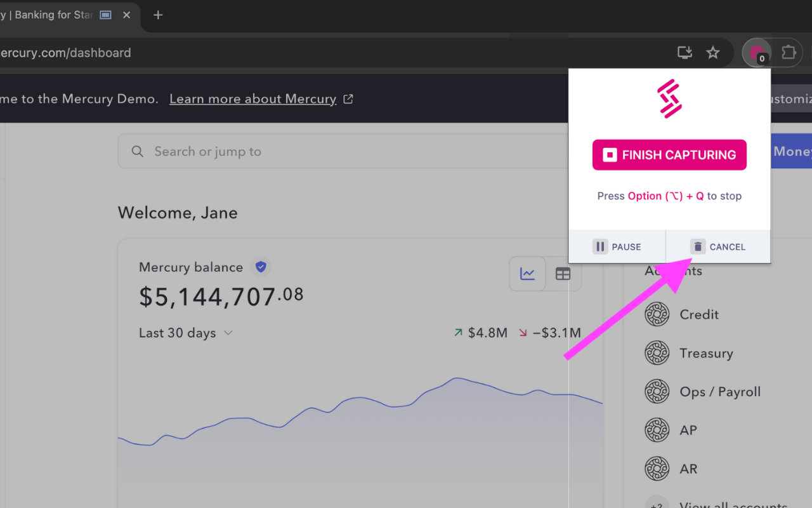
Task: Open the Treasury account
Action: [x=706, y=353]
